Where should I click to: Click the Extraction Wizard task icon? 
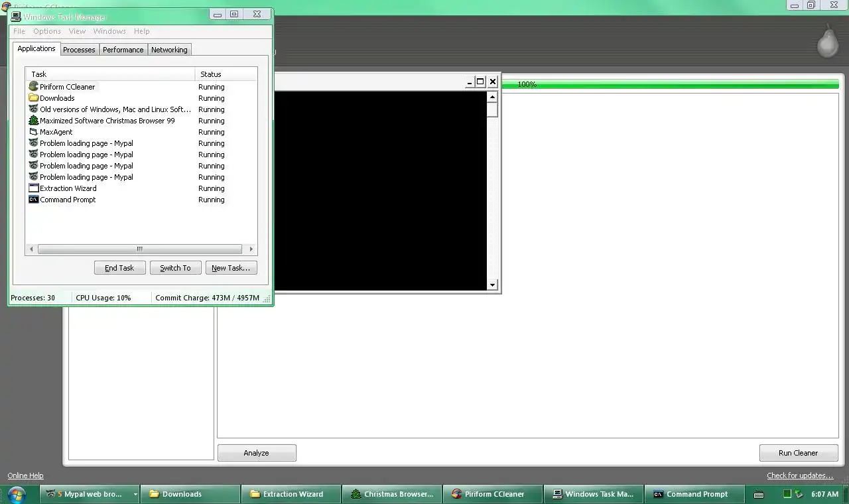coord(33,188)
